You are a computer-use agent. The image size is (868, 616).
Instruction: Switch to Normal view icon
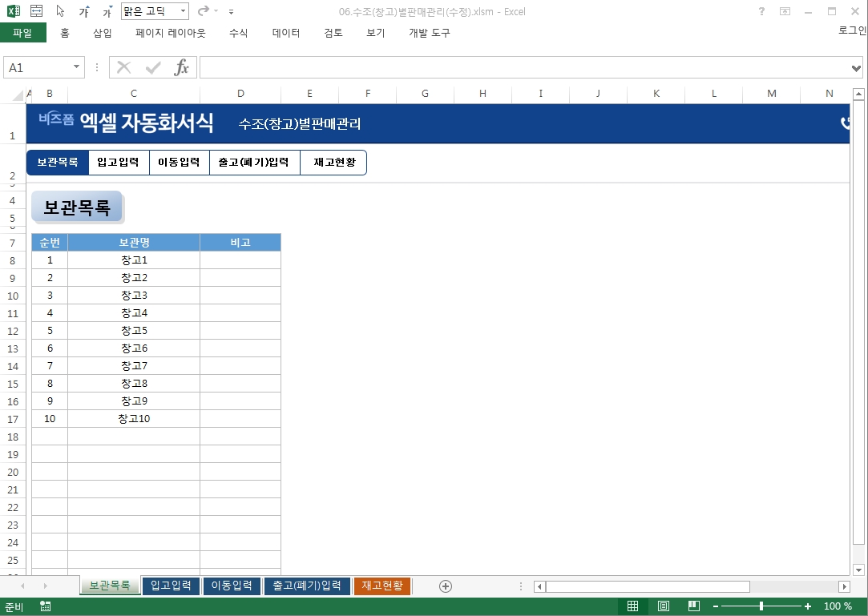click(x=632, y=606)
